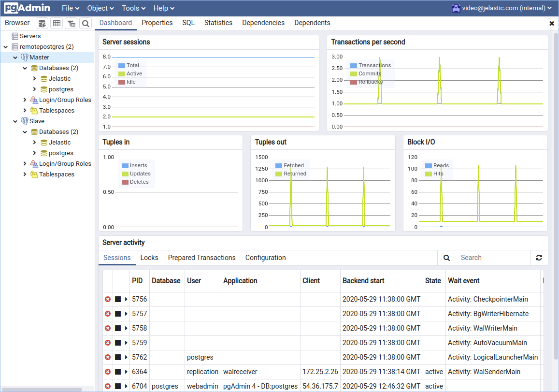
Task: Refresh the Server activity sessions list
Action: (539, 258)
